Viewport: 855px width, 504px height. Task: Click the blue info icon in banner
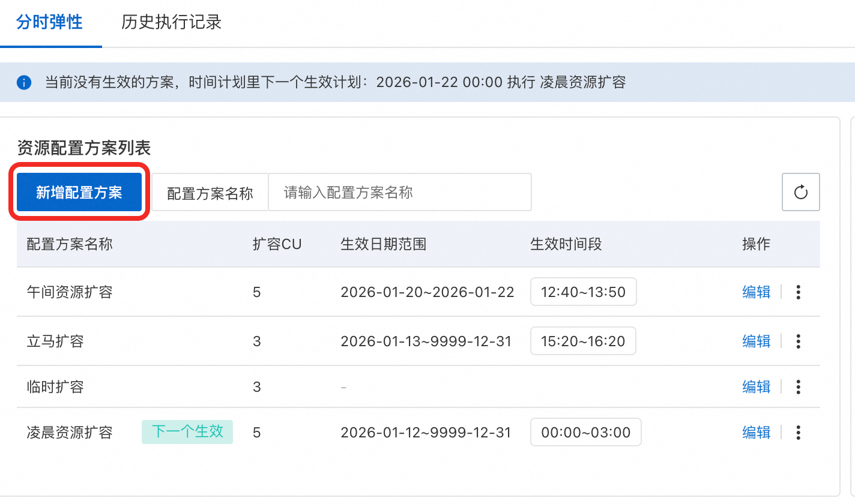(x=24, y=82)
